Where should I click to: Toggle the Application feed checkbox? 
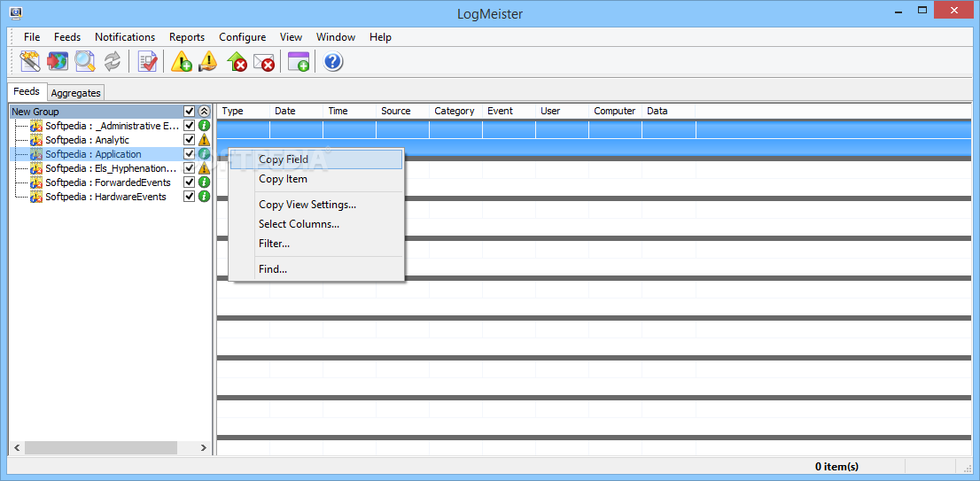pyautogui.click(x=190, y=153)
